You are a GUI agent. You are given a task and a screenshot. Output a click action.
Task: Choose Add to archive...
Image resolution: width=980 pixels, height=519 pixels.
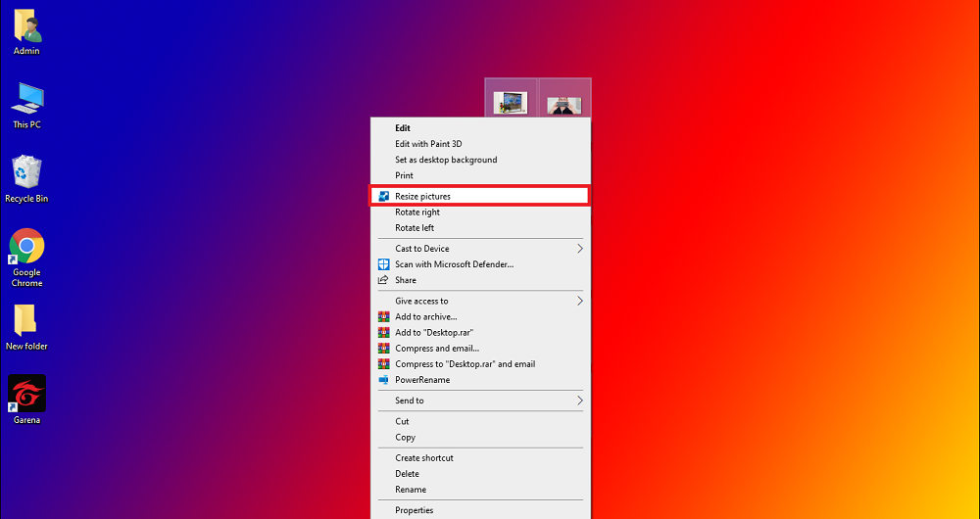point(480,316)
